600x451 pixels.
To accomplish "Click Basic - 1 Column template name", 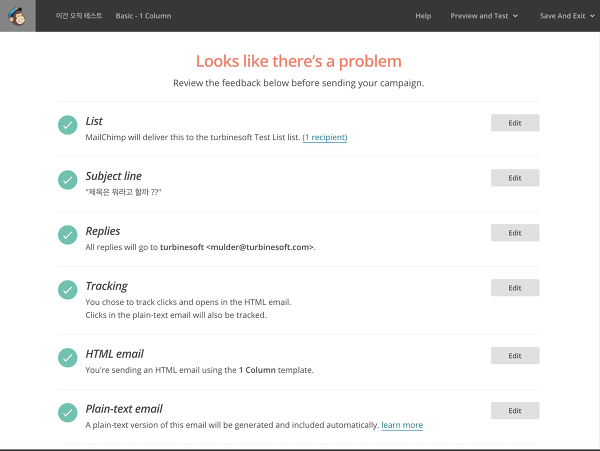I will [x=143, y=16].
